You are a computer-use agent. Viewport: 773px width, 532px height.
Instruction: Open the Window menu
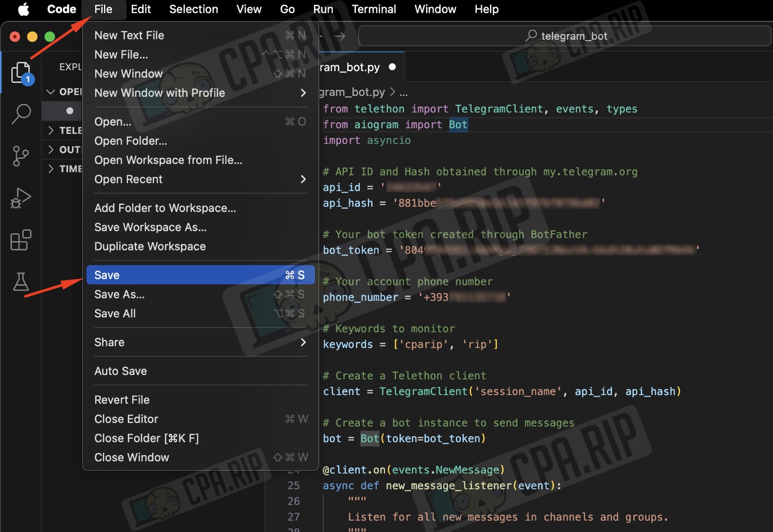click(x=435, y=9)
